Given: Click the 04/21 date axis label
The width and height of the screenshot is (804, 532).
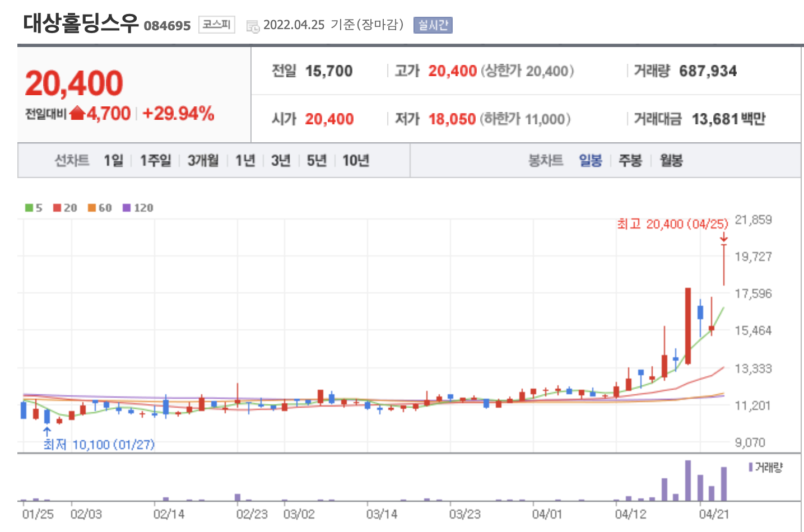Looking at the screenshot, I should tap(714, 514).
